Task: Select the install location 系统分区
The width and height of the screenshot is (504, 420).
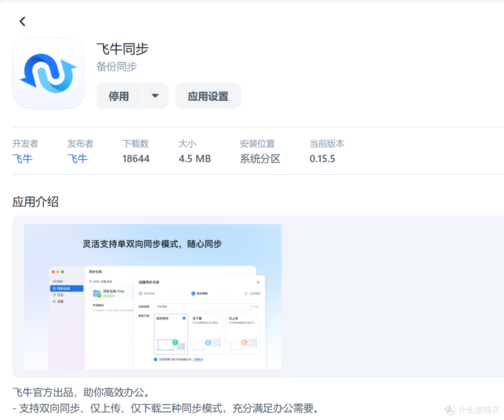Action: [x=260, y=158]
